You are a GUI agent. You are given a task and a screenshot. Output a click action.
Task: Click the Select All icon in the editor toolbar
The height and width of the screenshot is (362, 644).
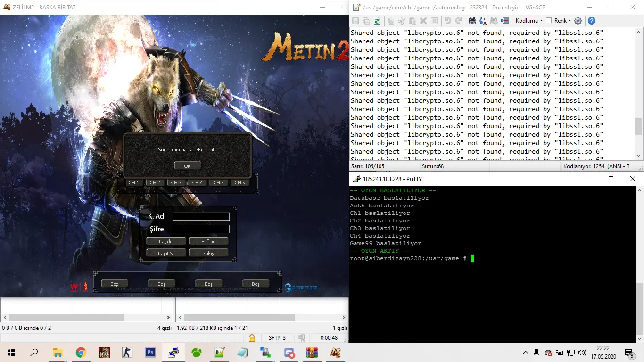click(434, 21)
